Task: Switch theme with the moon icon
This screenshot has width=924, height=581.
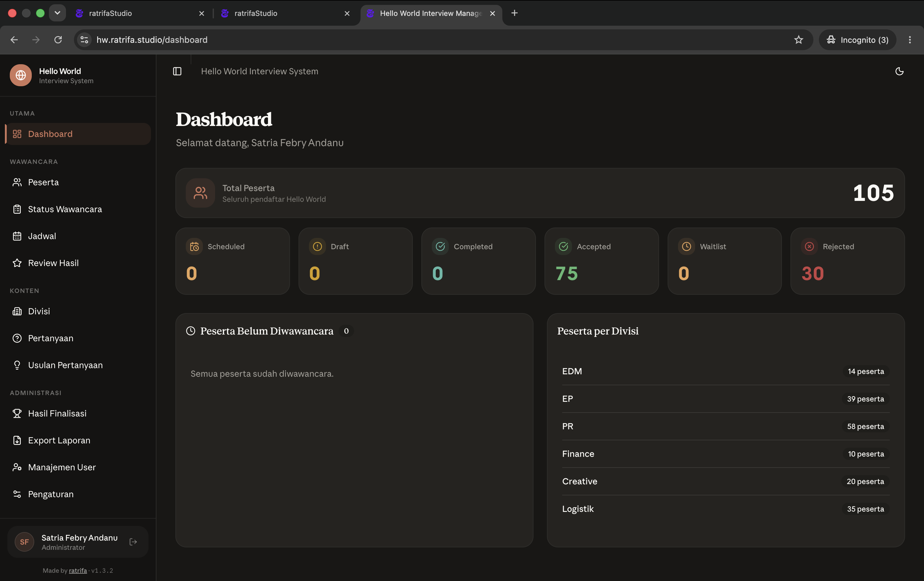Action: [899, 72]
